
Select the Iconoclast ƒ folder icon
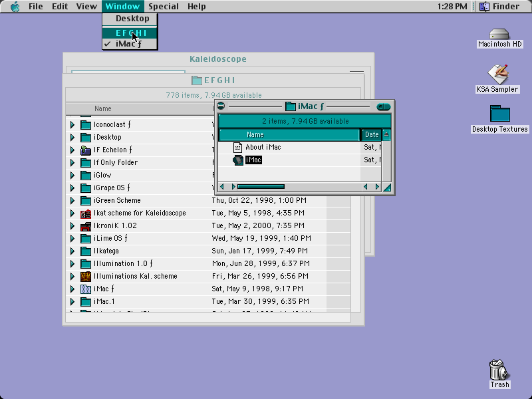coord(86,125)
